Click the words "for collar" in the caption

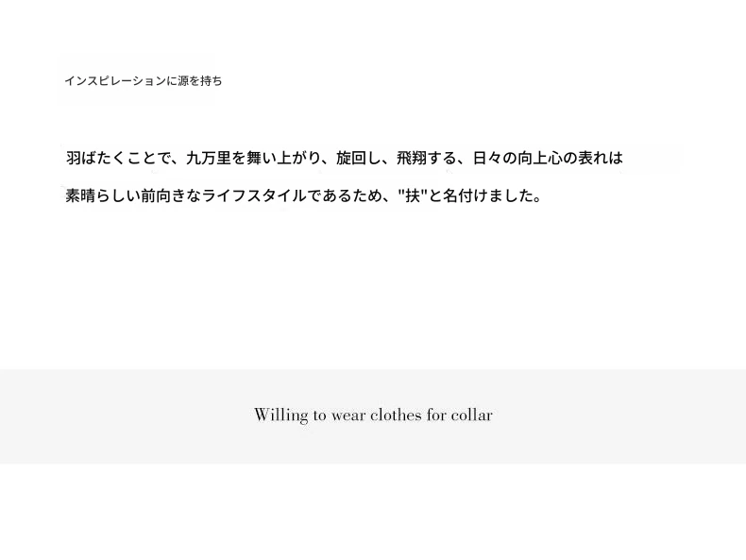(460, 415)
